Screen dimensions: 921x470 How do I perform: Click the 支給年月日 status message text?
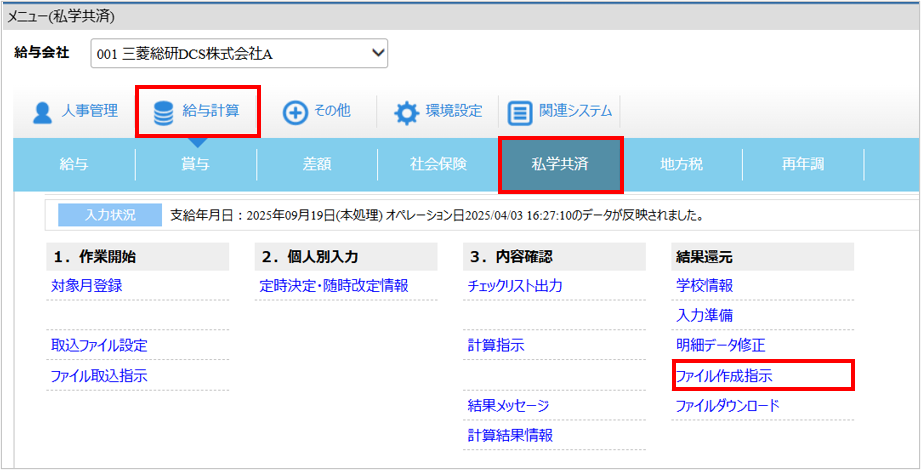tap(437, 216)
